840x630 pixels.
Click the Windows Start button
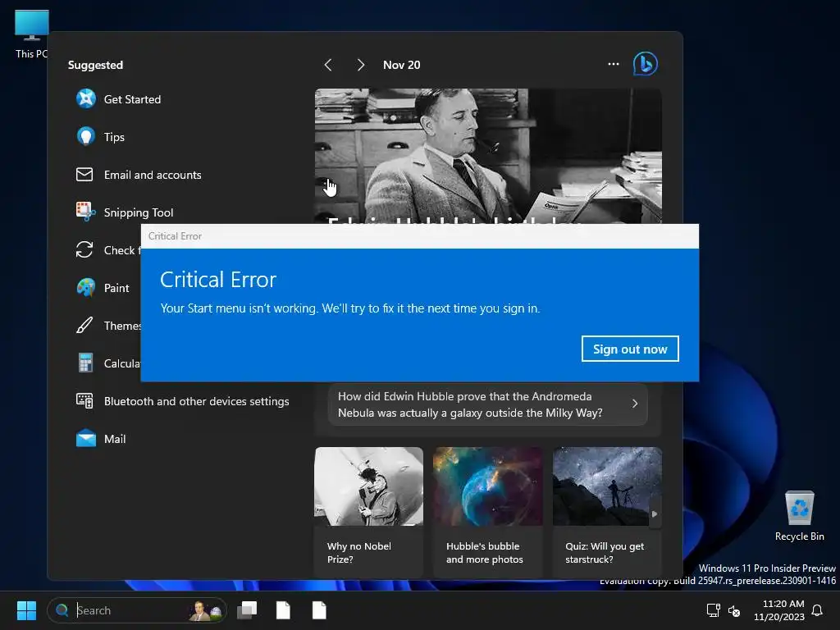tap(26, 610)
